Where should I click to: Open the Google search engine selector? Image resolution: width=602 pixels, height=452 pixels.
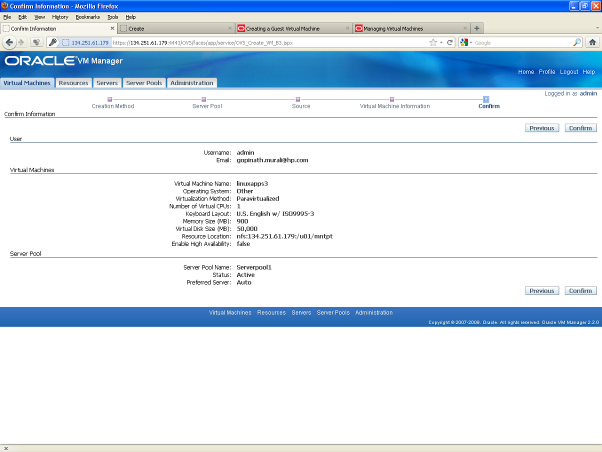coord(465,43)
